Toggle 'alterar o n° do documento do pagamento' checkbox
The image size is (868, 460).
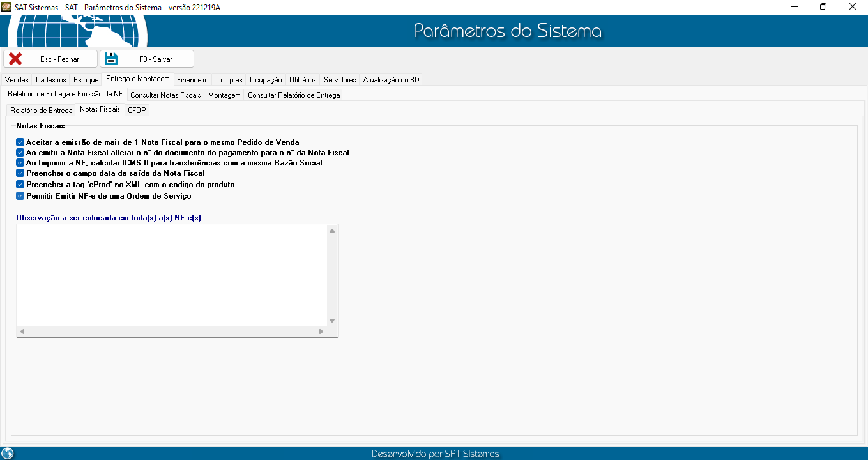click(20, 153)
